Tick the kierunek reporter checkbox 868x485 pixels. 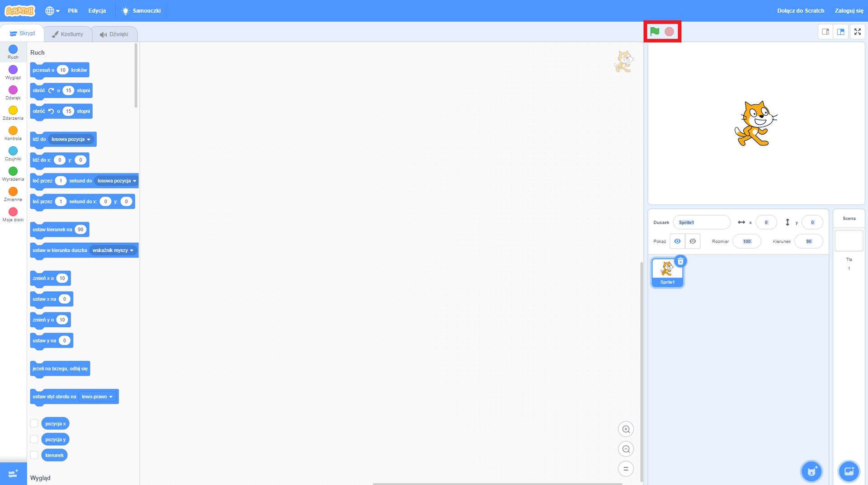pyautogui.click(x=34, y=455)
